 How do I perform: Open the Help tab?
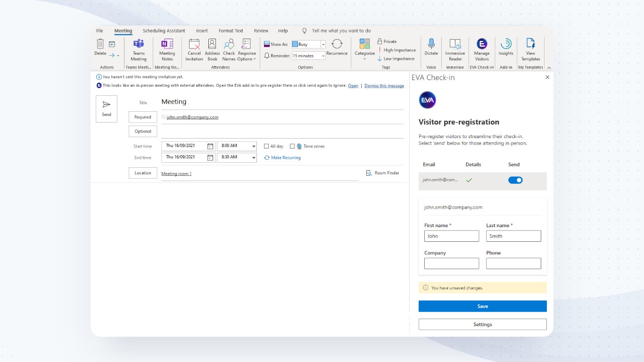(283, 31)
